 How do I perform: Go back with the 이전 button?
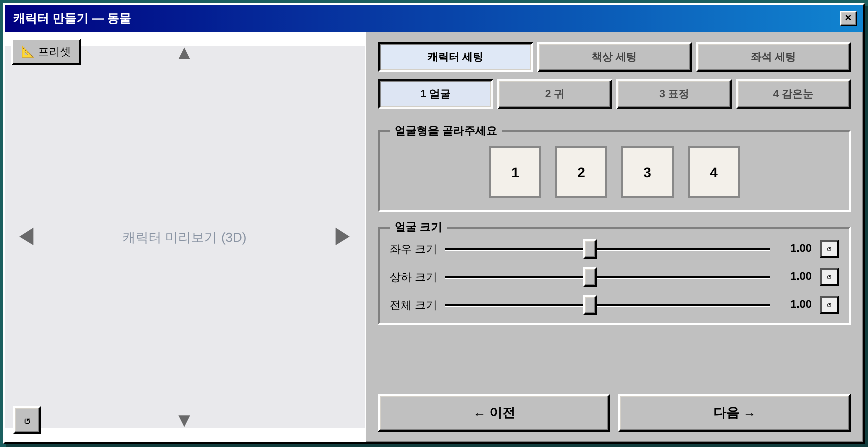[494, 413]
